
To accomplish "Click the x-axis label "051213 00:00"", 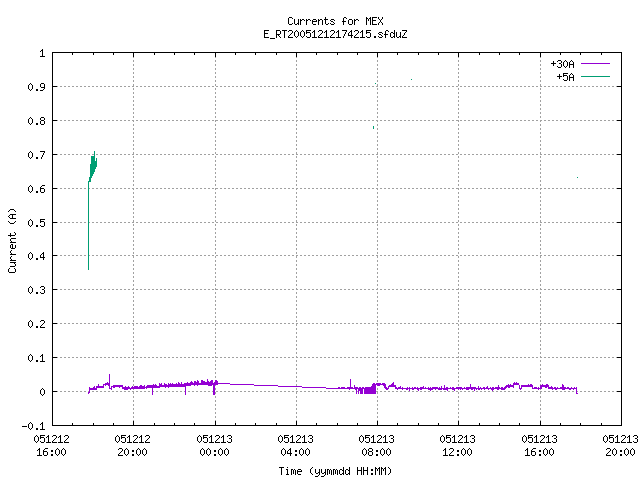I will [214, 445].
